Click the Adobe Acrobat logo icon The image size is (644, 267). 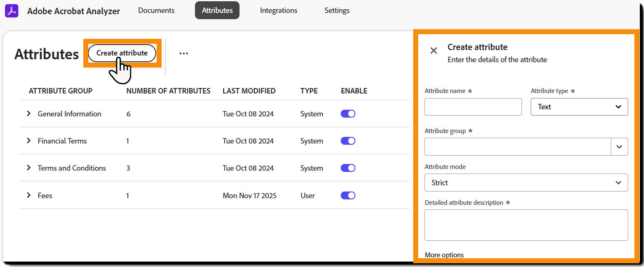pyautogui.click(x=11, y=10)
